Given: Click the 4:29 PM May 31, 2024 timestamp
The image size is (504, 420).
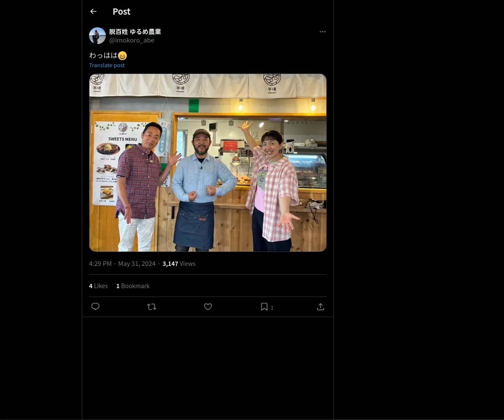Looking at the screenshot, I should pos(122,264).
